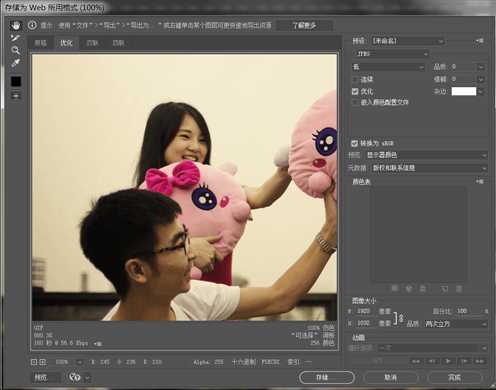
Task: Go to previous animation frame
Action: click(x=432, y=361)
